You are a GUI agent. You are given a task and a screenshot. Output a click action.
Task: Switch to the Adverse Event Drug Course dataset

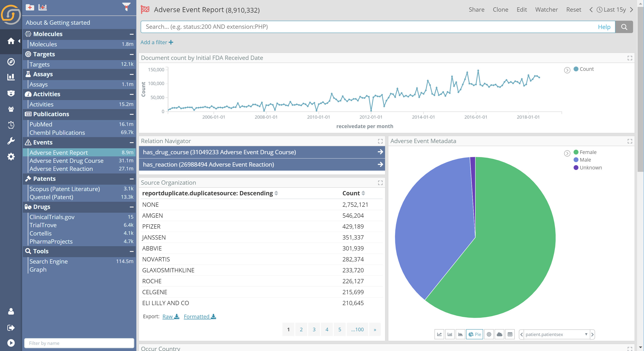point(66,161)
